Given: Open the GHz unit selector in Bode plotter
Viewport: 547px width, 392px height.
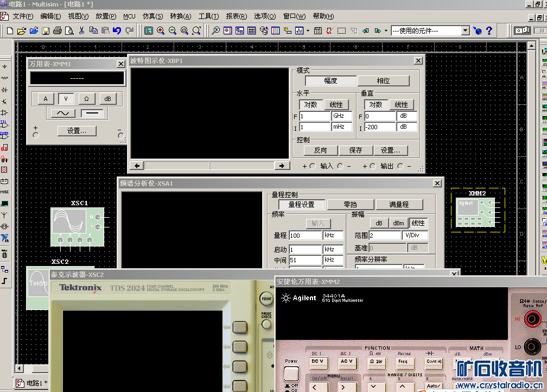Looking at the screenshot, I should point(341,116).
